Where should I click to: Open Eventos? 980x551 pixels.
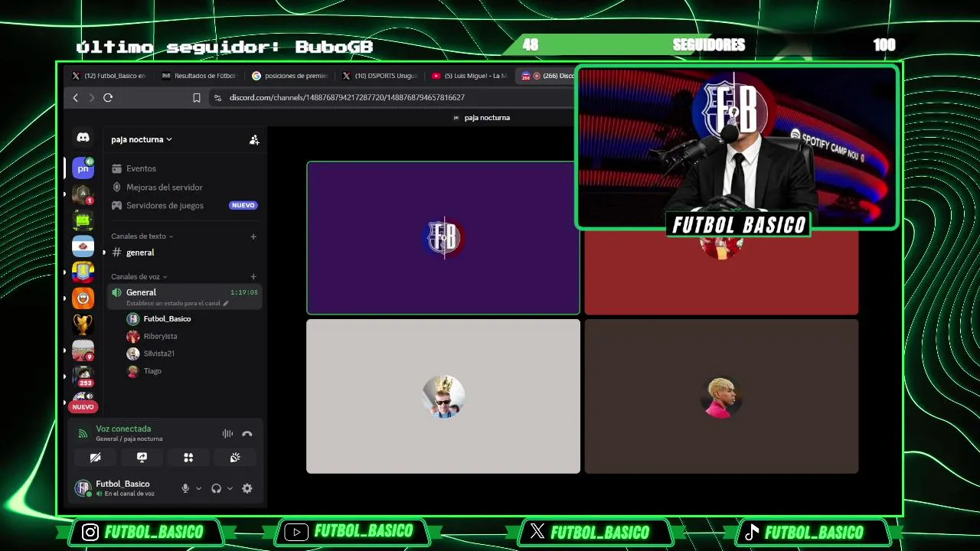184,168
